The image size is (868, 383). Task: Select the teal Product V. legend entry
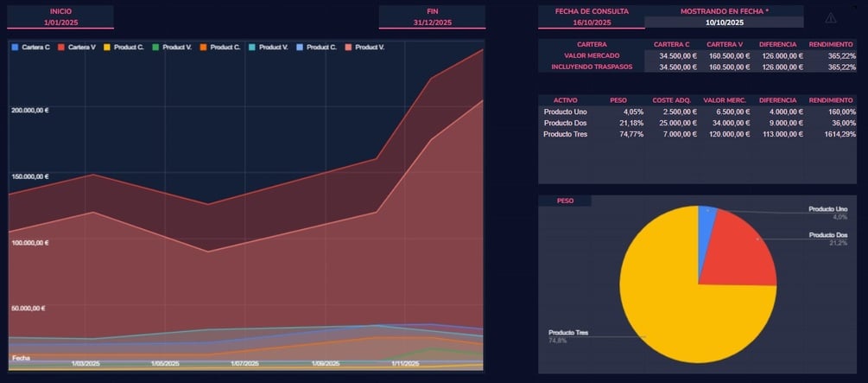click(x=269, y=47)
